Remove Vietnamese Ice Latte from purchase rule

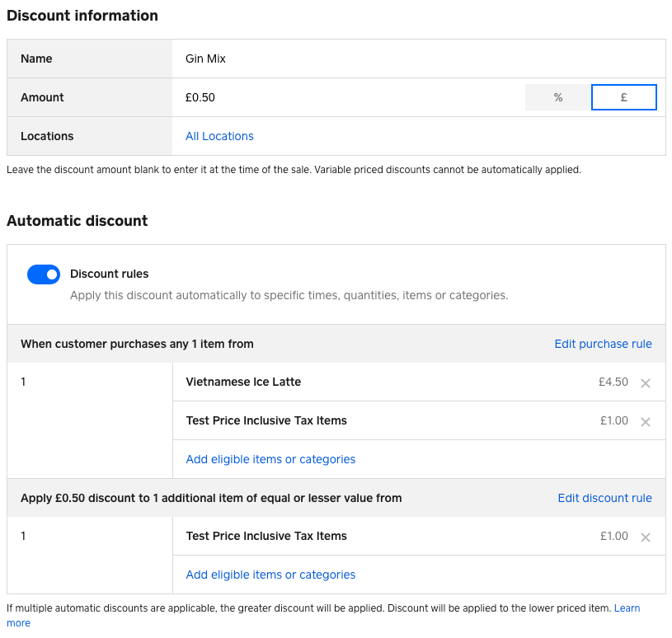pyautogui.click(x=646, y=382)
